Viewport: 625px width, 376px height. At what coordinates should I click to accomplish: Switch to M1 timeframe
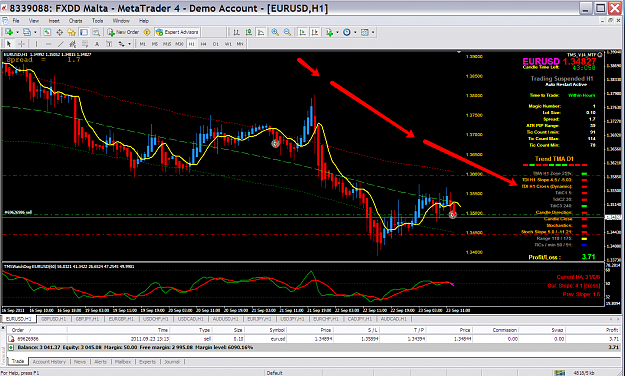(x=142, y=44)
